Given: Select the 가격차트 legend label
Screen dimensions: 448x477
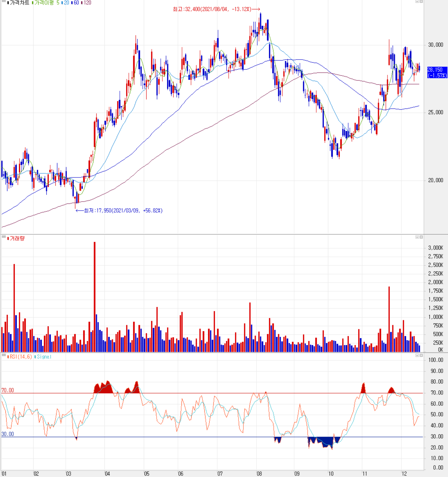Looking at the screenshot, I should click(19, 3).
